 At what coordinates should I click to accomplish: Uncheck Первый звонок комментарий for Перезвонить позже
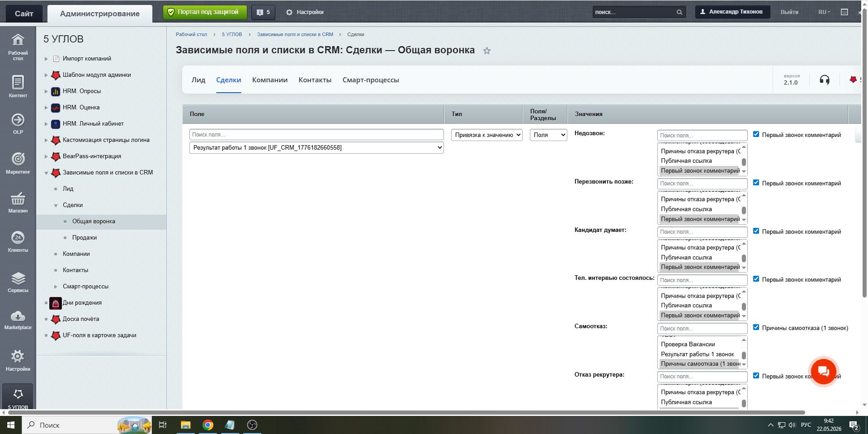click(756, 183)
